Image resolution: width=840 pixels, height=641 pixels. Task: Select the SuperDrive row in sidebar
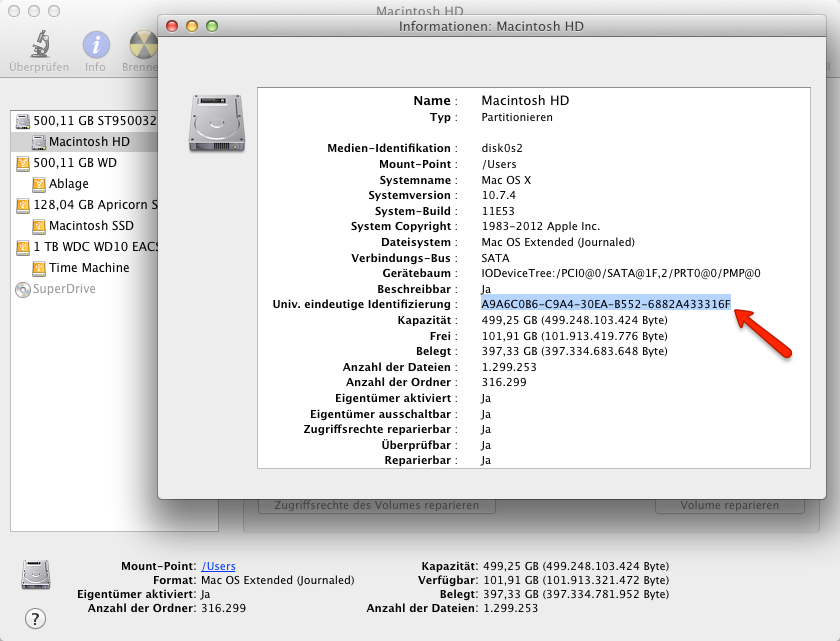pyautogui.click(x=84, y=289)
